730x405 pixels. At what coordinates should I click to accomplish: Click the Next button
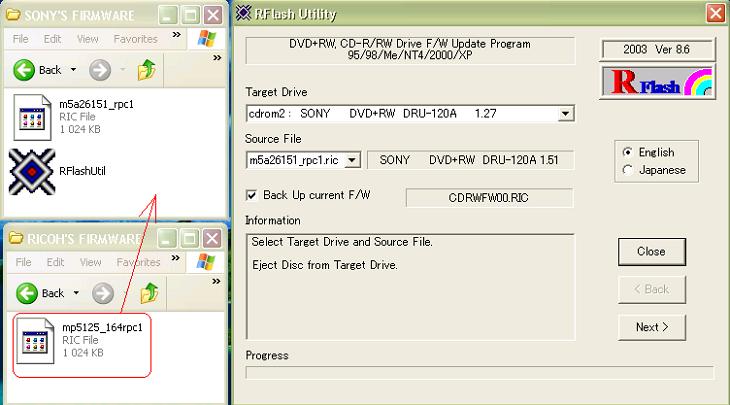click(652, 327)
